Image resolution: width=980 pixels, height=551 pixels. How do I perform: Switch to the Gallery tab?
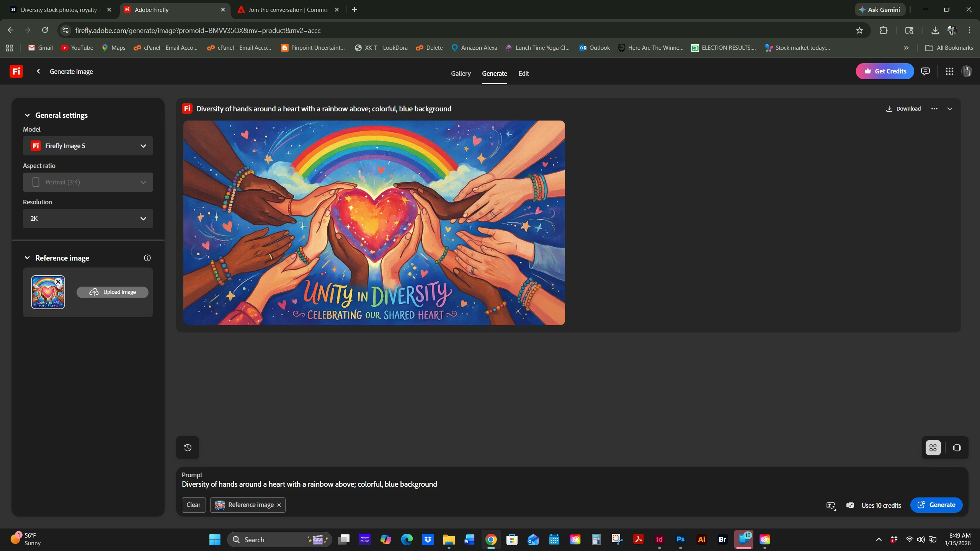pyautogui.click(x=461, y=73)
